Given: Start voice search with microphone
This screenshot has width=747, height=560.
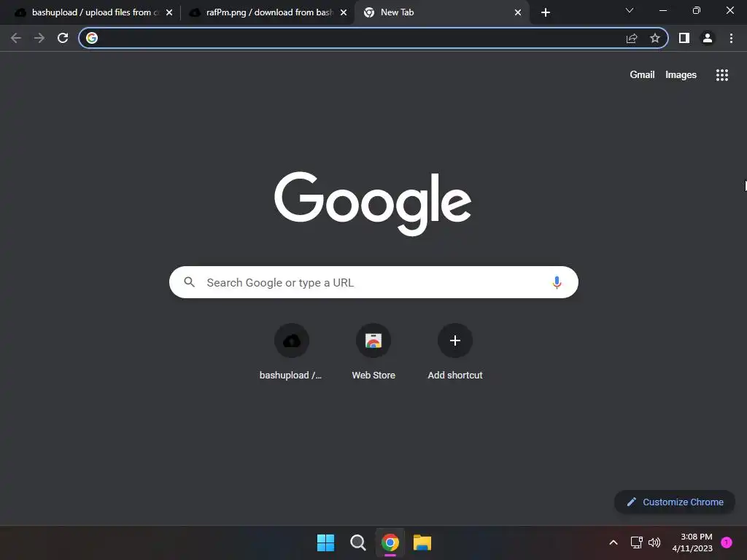Looking at the screenshot, I should [x=557, y=282].
